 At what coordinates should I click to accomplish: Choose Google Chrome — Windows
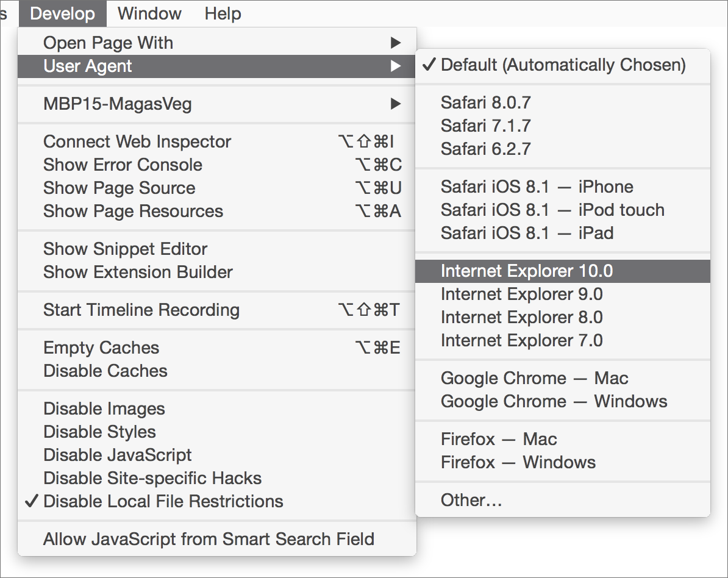pyautogui.click(x=563, y=402)
